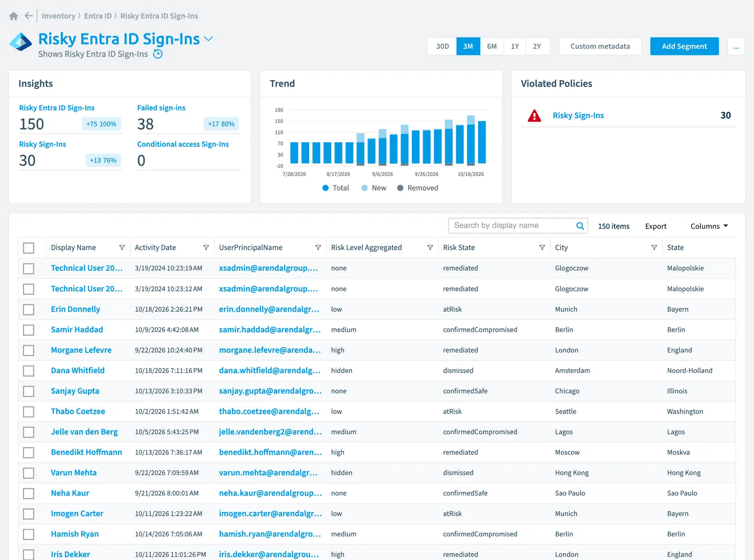Open Display Name column filter icon
Viewport: 754px width, 560px height.
pyautogui.click(x=122, y=248)
